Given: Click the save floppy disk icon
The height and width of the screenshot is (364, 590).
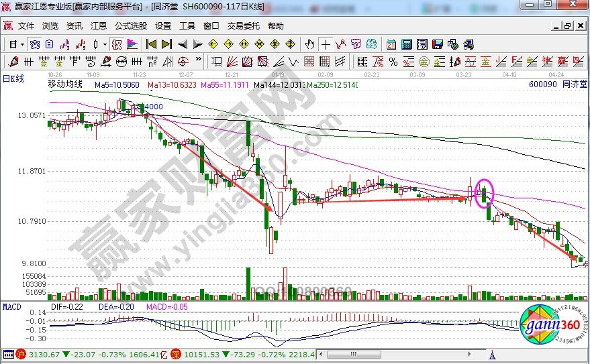Looking at the screenshot, I should (438, 44).
